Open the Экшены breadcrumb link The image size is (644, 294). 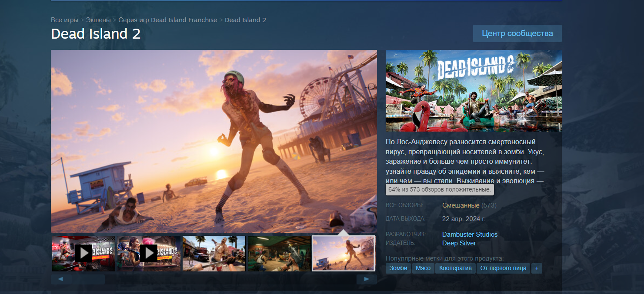tap(98, 20)
